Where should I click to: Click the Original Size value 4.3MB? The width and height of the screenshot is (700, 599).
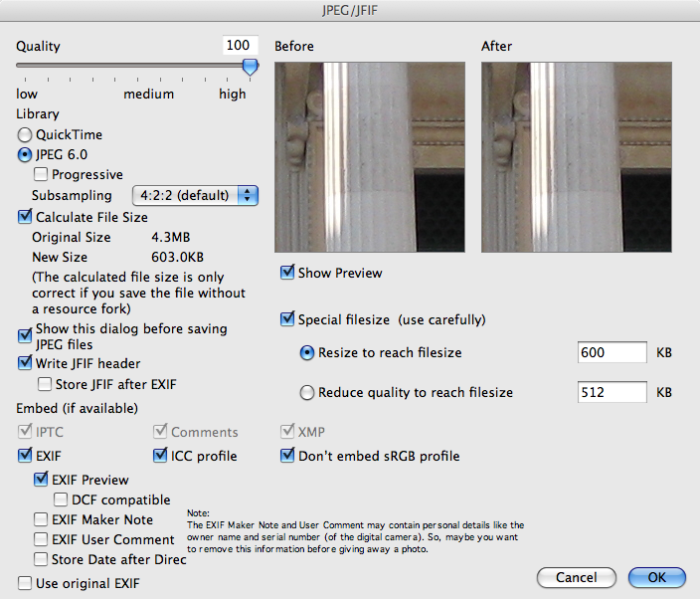coord(171,237)
